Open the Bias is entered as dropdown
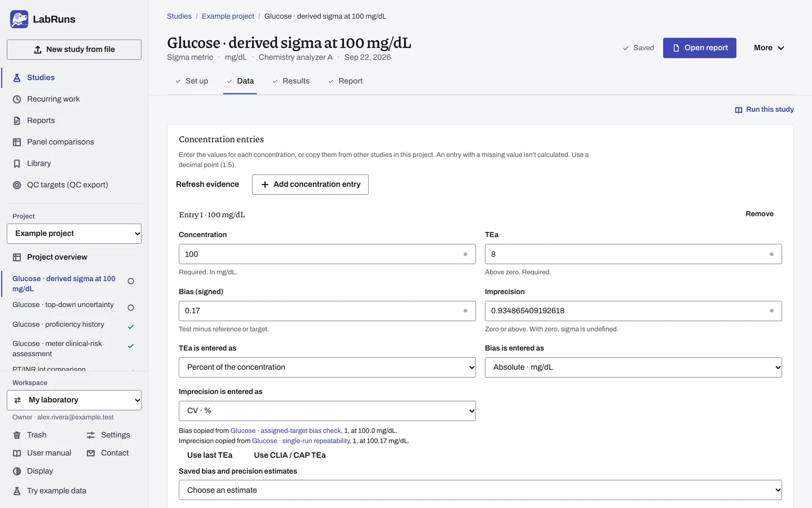This screenshot has height=508, width=812. coord(633,367)
